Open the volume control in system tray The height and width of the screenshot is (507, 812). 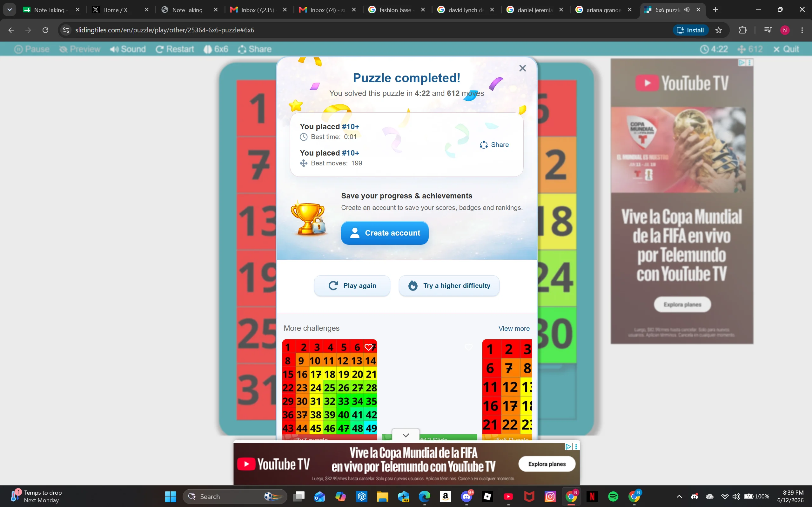tap(736, 497)
